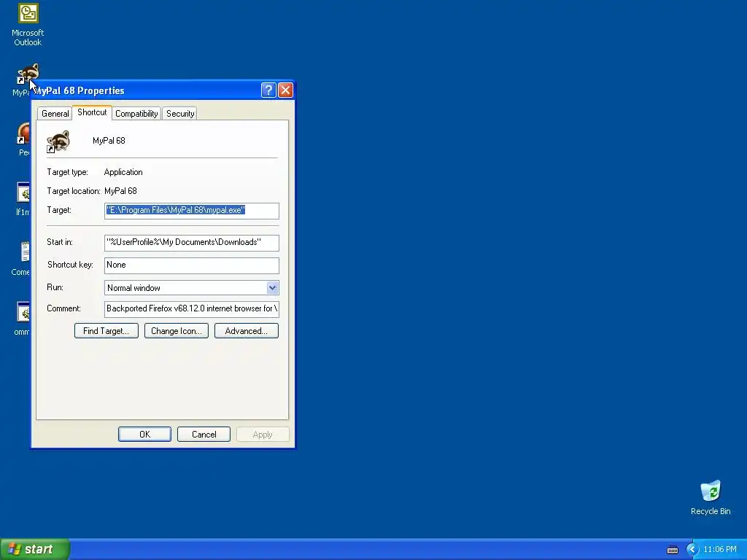Click the MyPal raccoon icon inside Properties dialog
The width and height of the screenshot is (747, 560).
[x=58, y=141]
